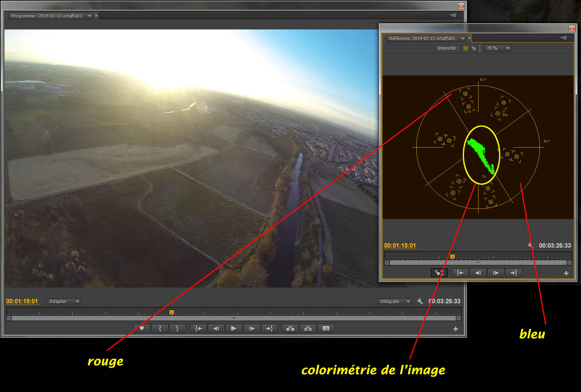The width and height of the screenshot is (581, 392).
Task: Step forward one frame in Program monitor
Action: [x=252, y=329]
